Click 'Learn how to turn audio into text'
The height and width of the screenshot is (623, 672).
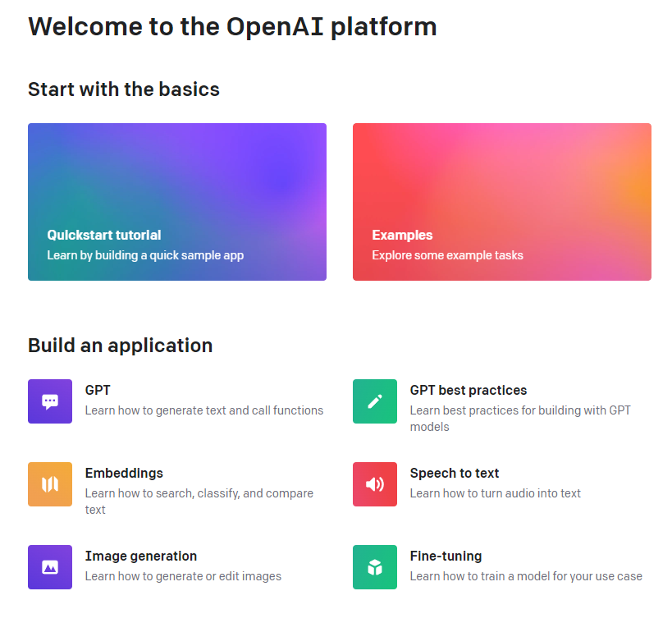pyautogui.click(x=495, y=493)
